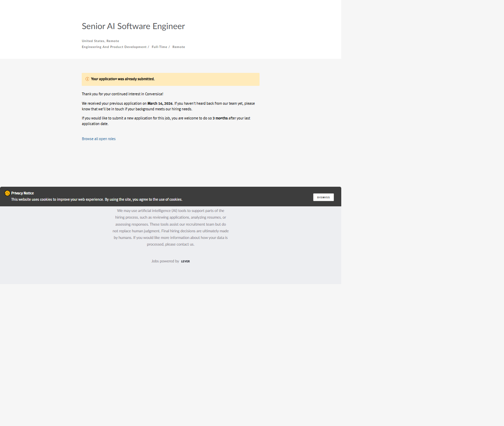This screenshot has height=426, width=504.
Task: Click 'Jobs powered by' footer text
Action: (165, 261)
